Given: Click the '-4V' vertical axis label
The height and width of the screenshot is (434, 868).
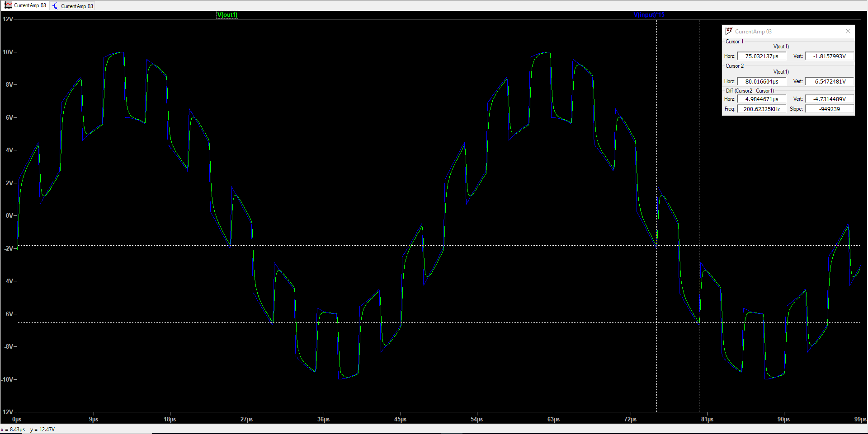Looking at the screenshot, I should 8,281.
